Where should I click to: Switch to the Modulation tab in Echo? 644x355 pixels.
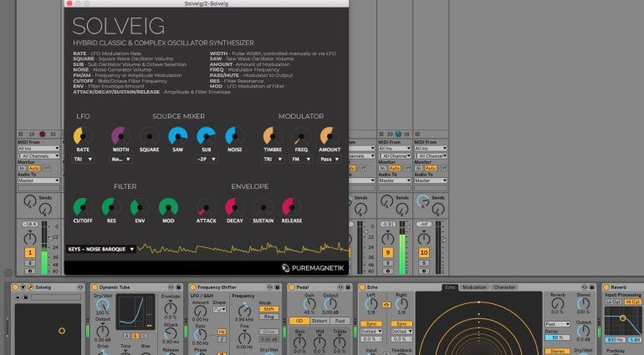click(x=474, y=287)
